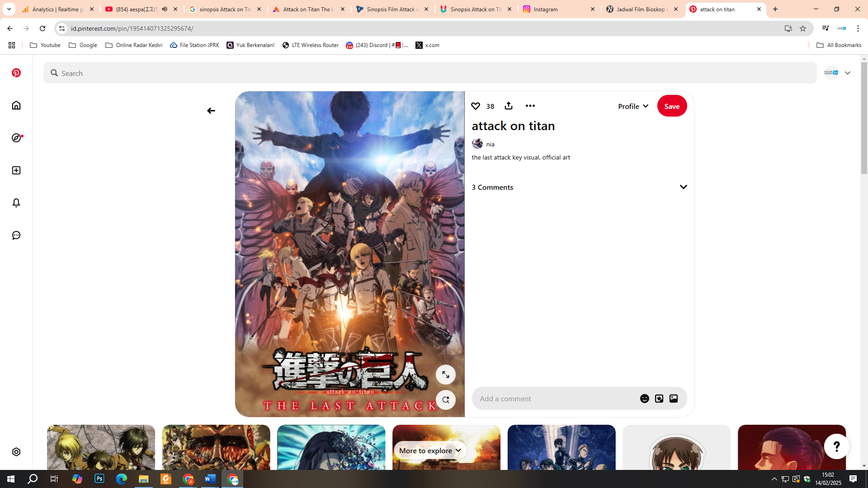Save the pin with the red Save button
868x488 pixels.
click(672, 106)
